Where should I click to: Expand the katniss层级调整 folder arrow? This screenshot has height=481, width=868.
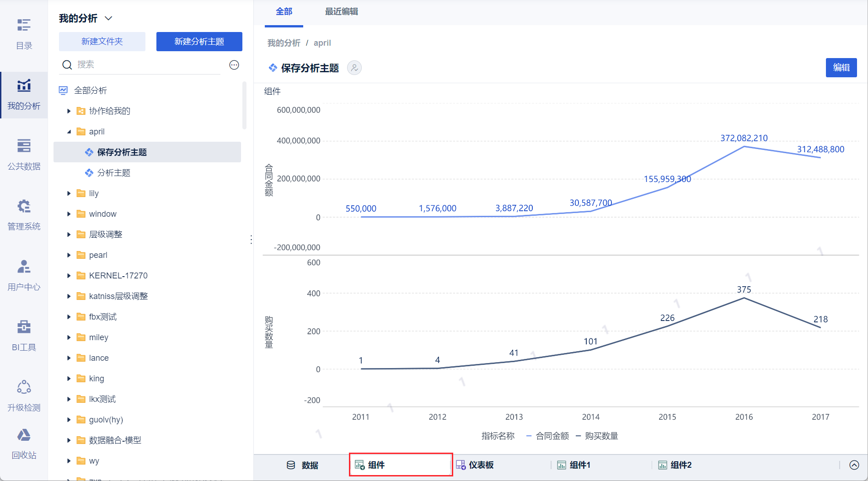point(69,296)
